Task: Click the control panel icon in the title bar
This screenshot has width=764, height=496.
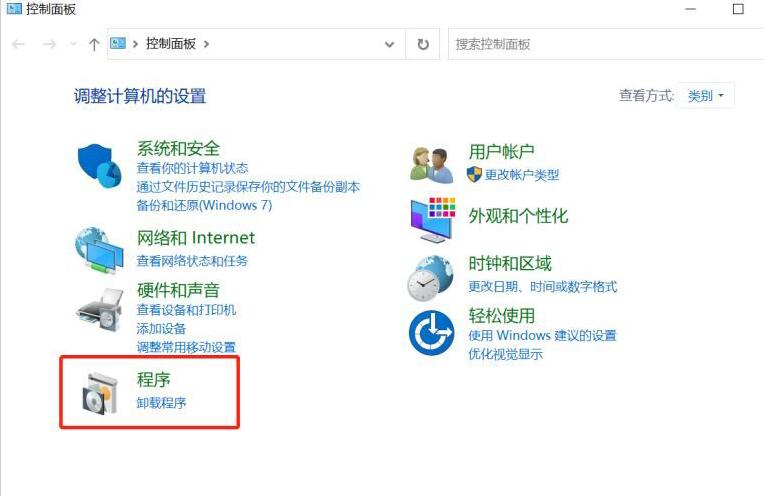Action: point(14,8)
